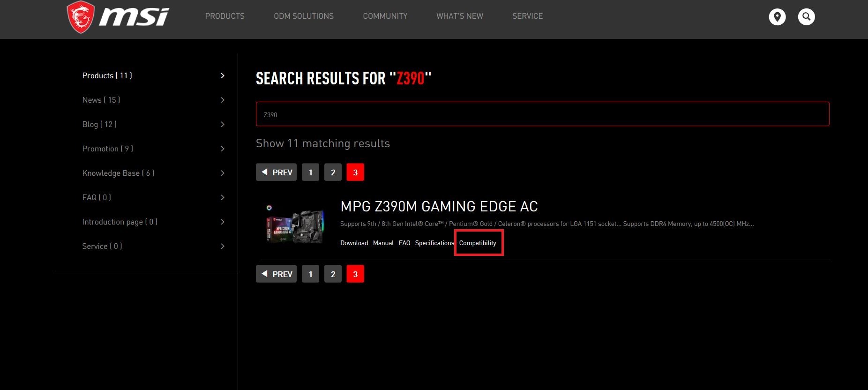Open the SERVICE menu
The height and width of the screenshot is (390, 868).
(x=527, y=16)
